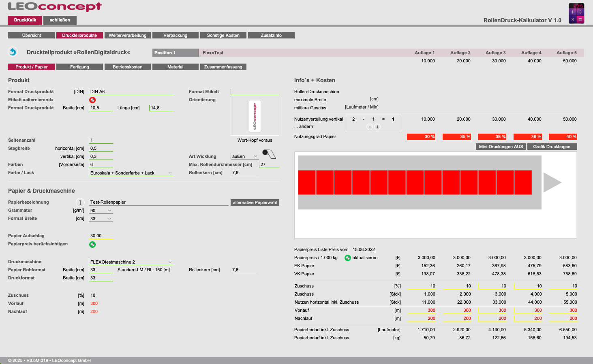Viewport: 593px width, 364px height.
Task: Click the Position 1 label
Action: coord(176,53)
